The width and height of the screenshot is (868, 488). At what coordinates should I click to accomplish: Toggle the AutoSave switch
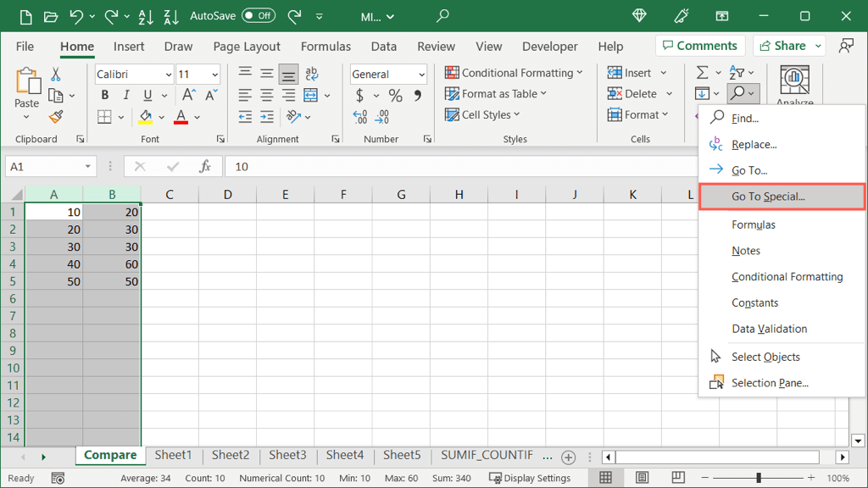pos(258,16)
